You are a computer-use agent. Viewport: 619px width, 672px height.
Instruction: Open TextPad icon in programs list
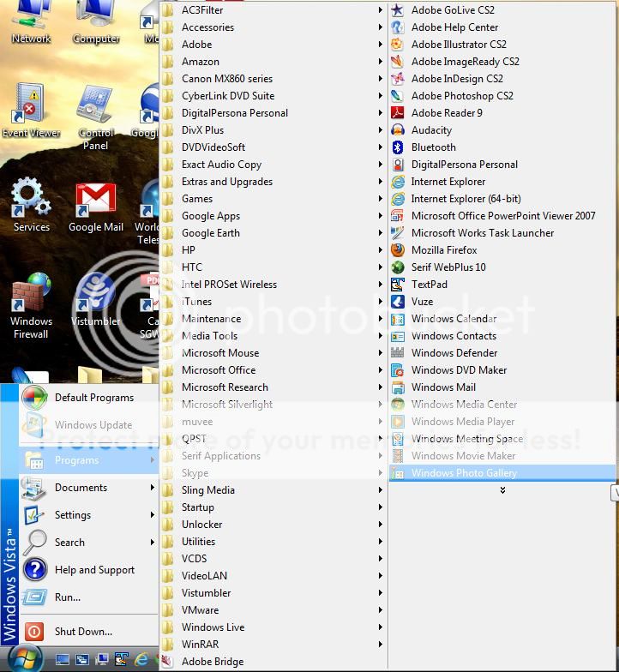pos(398,285)
